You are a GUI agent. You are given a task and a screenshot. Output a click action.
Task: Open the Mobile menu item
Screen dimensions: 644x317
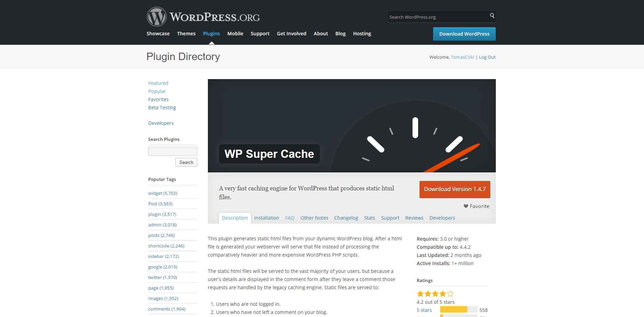(235, 34)
